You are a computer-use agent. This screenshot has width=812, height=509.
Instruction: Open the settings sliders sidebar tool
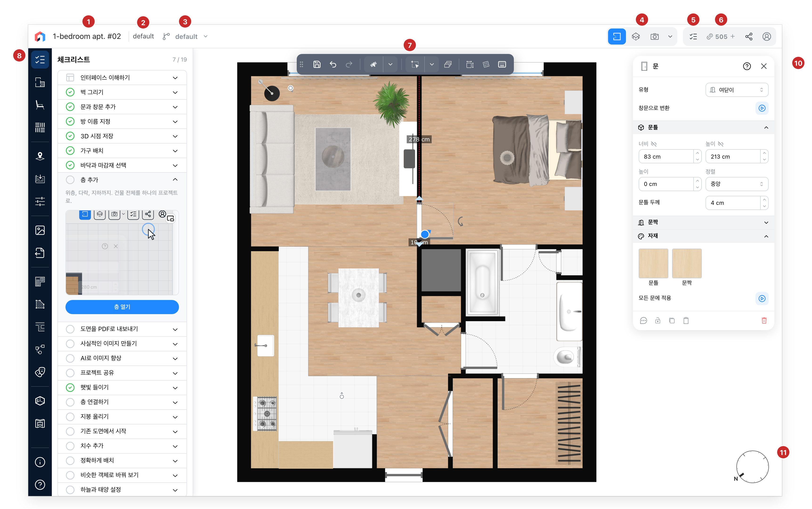pos(40,201)
